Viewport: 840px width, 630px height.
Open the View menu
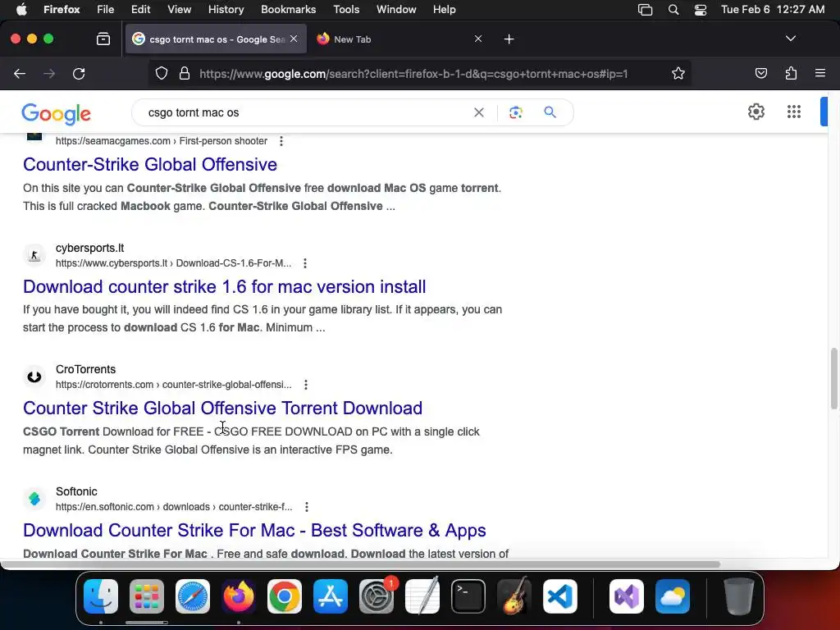pyautogui.click(x=180, y=9)
